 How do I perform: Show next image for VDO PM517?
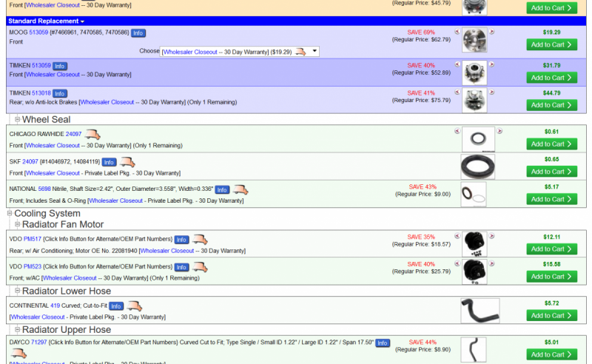coord(491,236)
